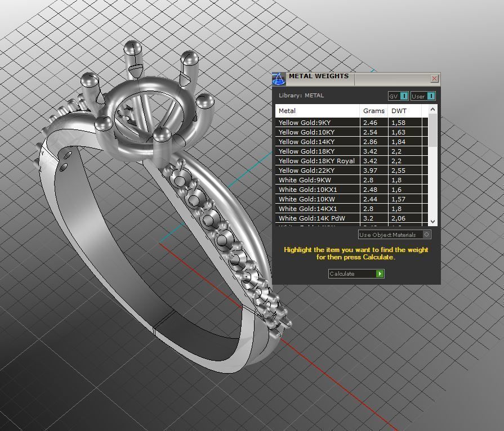The width and height of the screenshot is (504, 431).
Task: Close the Metal Weights panel
Action: click(x=434, y=78)
